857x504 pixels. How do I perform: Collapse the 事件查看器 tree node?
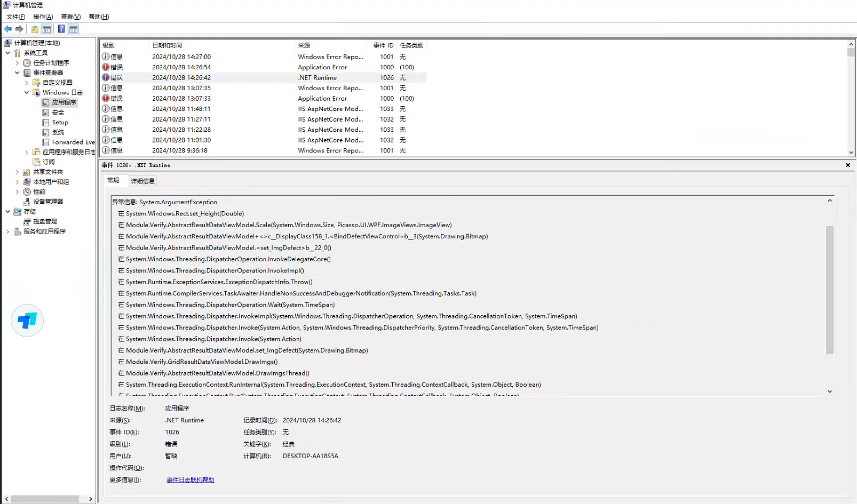point(17,73)
